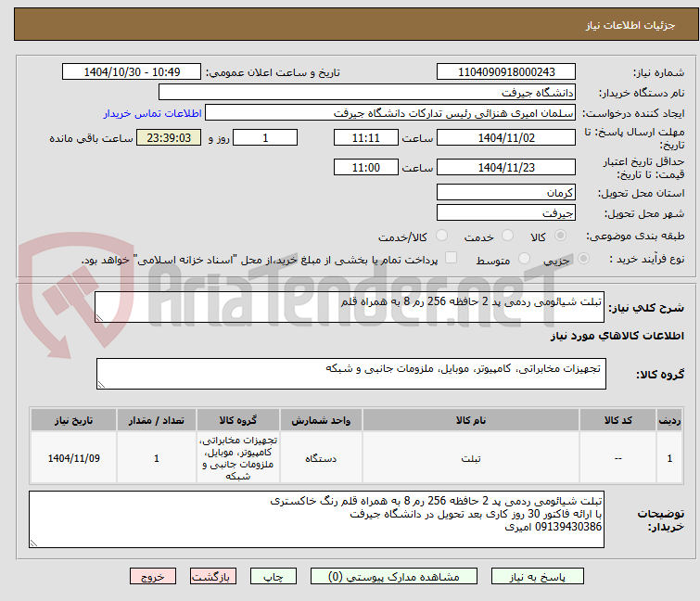This screenshot has width=700, height=601.
Task: Click the گروه کالا textarea
Action: (x=350, y=374)
